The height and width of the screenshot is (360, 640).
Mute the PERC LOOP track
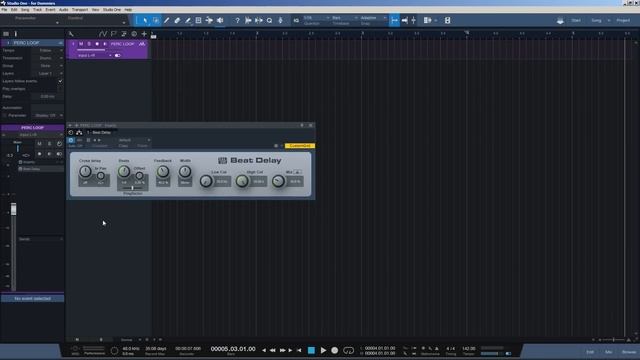pos(81,44)
